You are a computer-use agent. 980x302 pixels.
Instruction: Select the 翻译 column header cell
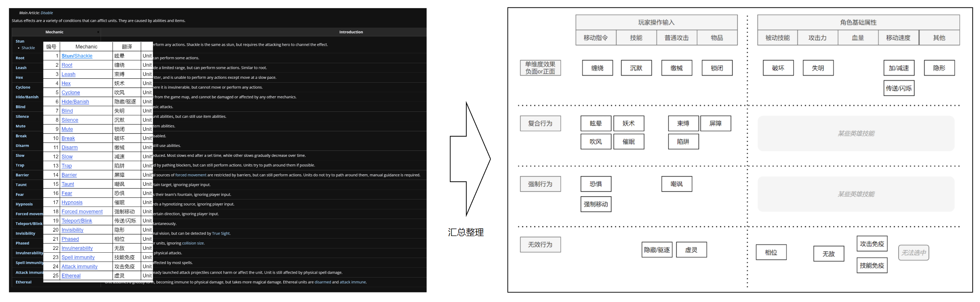point(127,47)
